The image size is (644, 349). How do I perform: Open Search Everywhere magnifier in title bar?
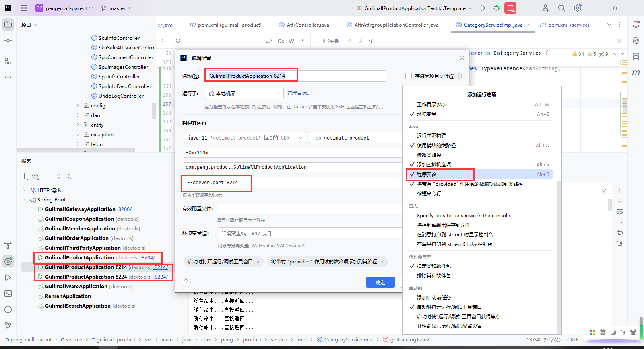561,8
